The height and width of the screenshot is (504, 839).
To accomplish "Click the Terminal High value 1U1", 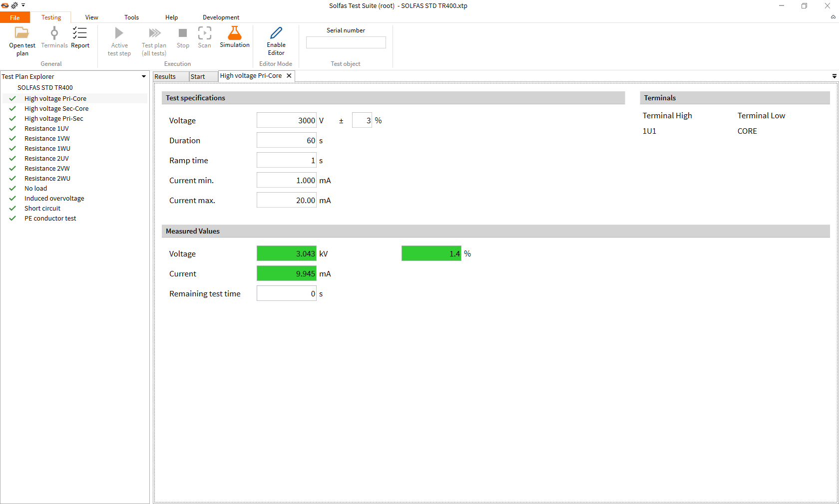I will 649,131.
